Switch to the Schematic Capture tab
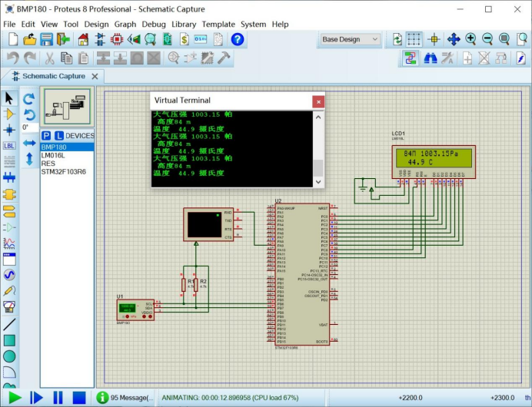Screen dimensions: 532x407 click(x=54, y=76)
